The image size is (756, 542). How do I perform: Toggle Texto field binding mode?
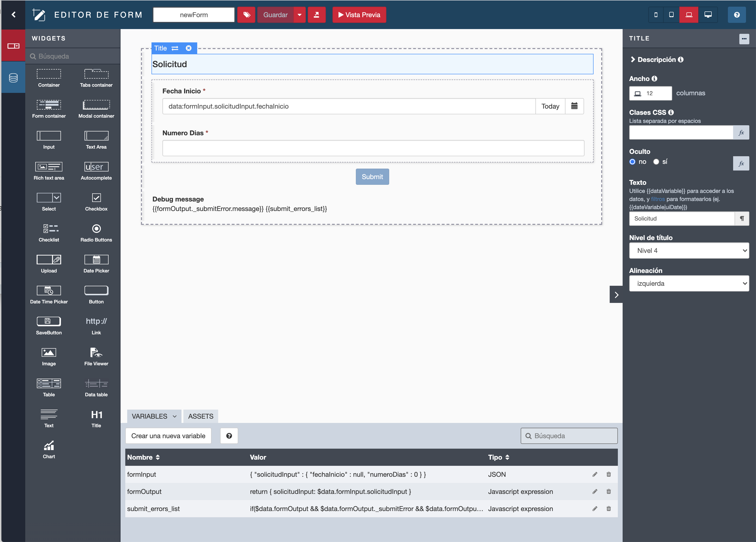coord(742,218)
